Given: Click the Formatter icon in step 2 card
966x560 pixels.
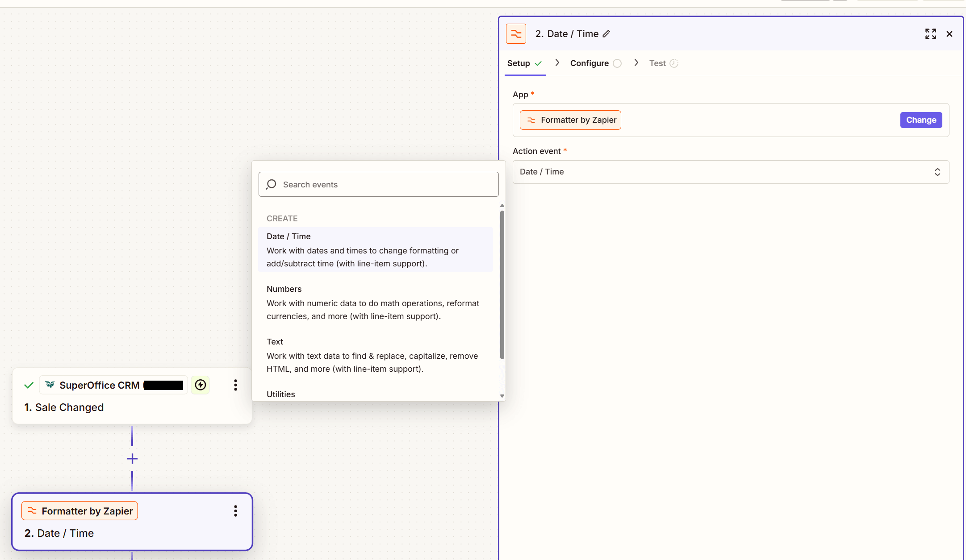Looking at the screenshot, I should (x=32, y=510).
